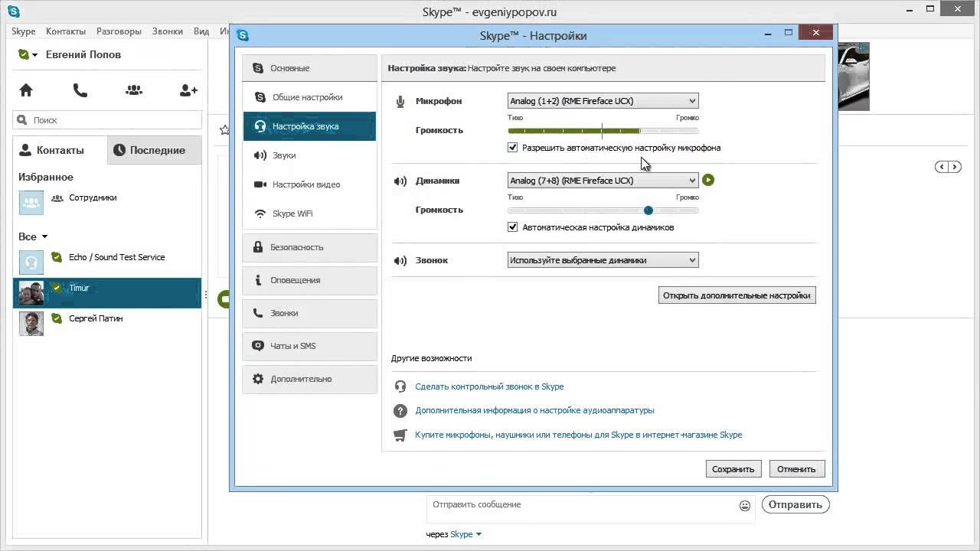Toggle automatic microphone adjustment checkbox
Image resolution: width=980 pixels, height=551 pixels.
click(x=513, y=148)
